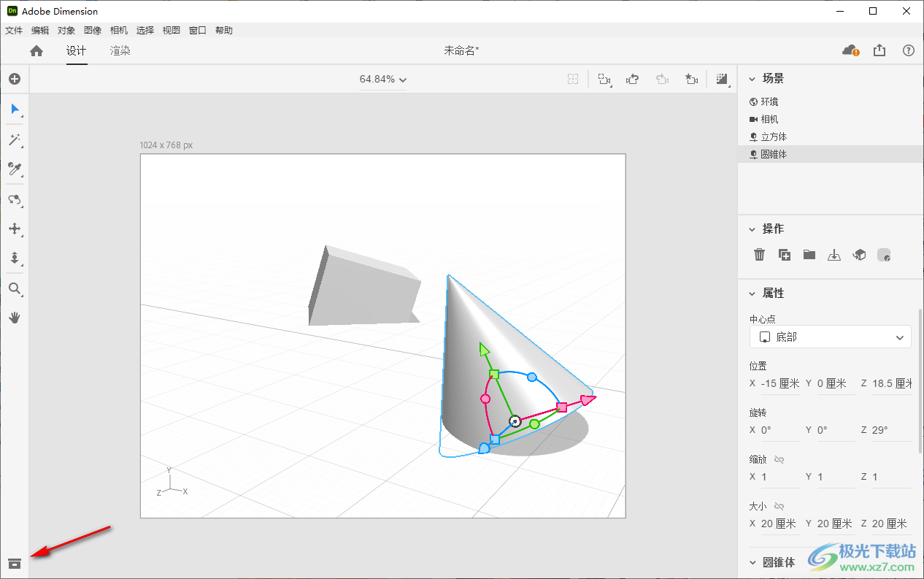Open the 帮助 menu
Screen dimensions: 924x579
tap(224, 31)
